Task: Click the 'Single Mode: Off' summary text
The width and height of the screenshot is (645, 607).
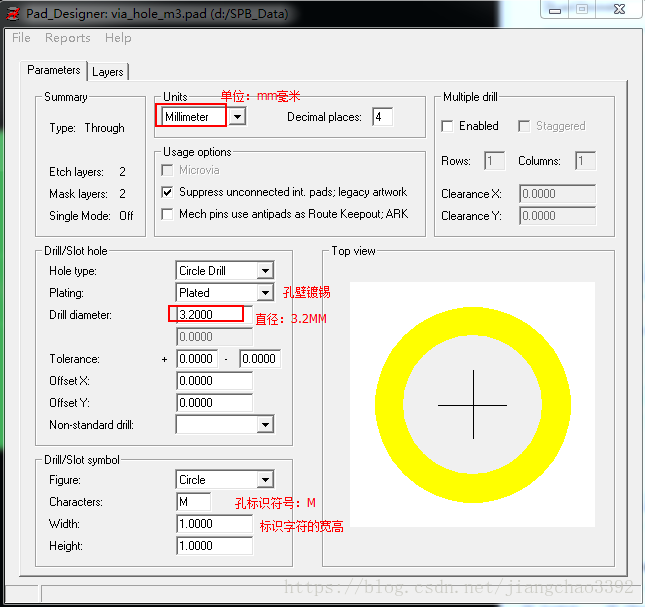Action: [91, 216]
